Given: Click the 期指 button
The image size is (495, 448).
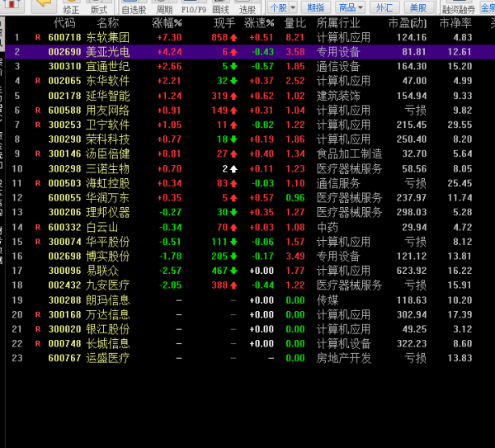Looking at the screenshot, I should (x=316, y=7).
